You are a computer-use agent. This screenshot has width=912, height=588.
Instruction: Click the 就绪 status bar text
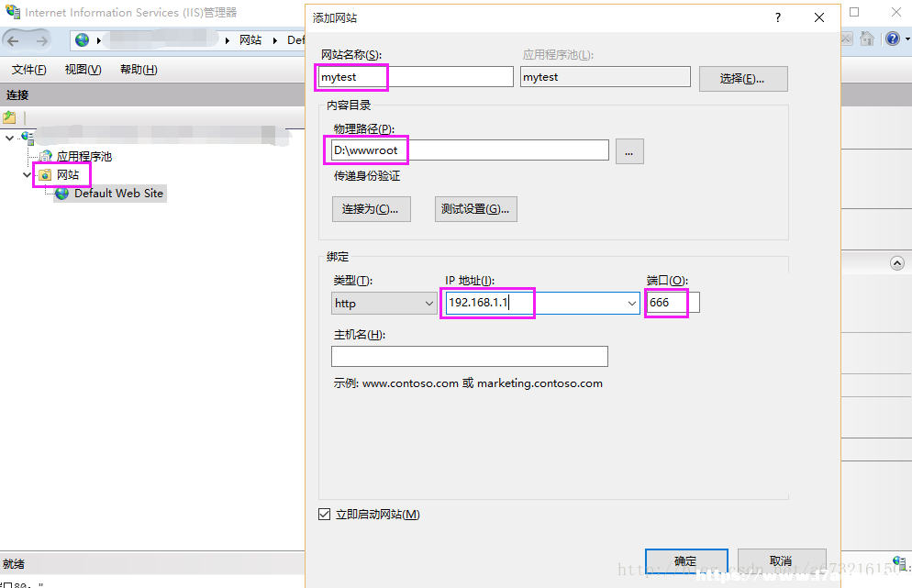(x=14, y=563)
